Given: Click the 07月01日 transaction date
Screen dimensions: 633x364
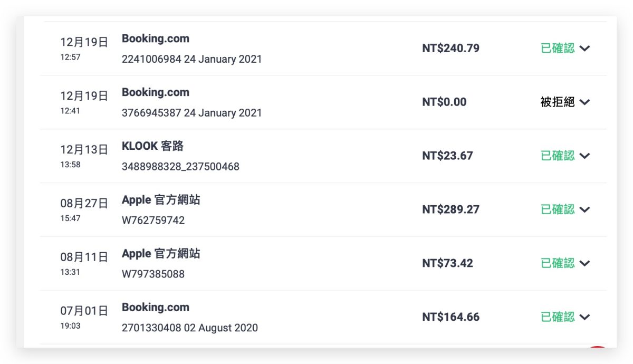Looking at the screenshot, I should 84,311.
